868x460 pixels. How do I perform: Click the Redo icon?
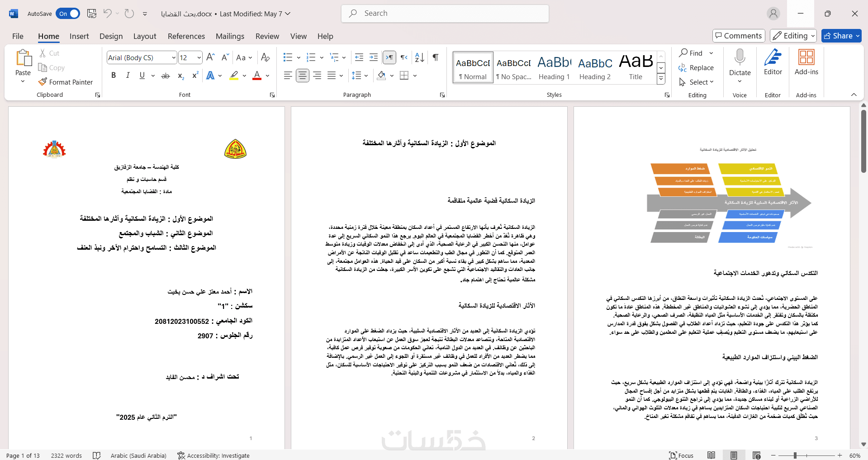(x=129, y=14)
